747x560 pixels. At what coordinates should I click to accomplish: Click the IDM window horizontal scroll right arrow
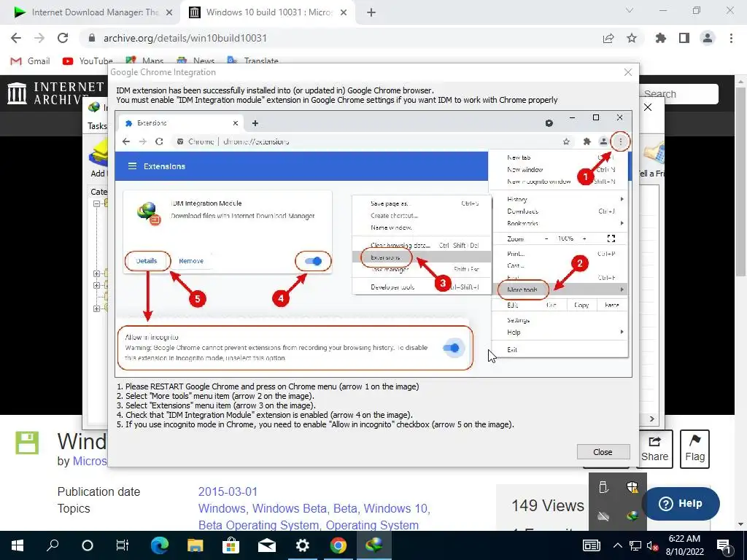tap(651, 419)
